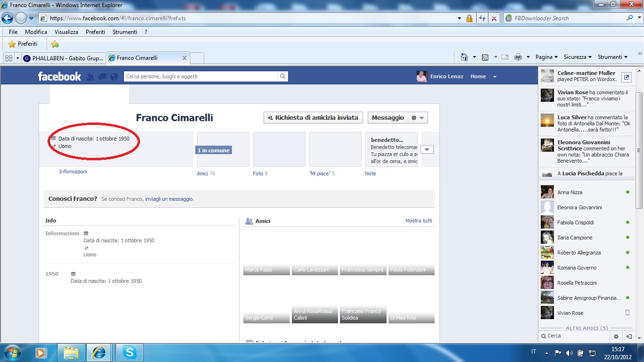Expand account menu arrow beside Home
644x362 pixels.
(495, 77)
